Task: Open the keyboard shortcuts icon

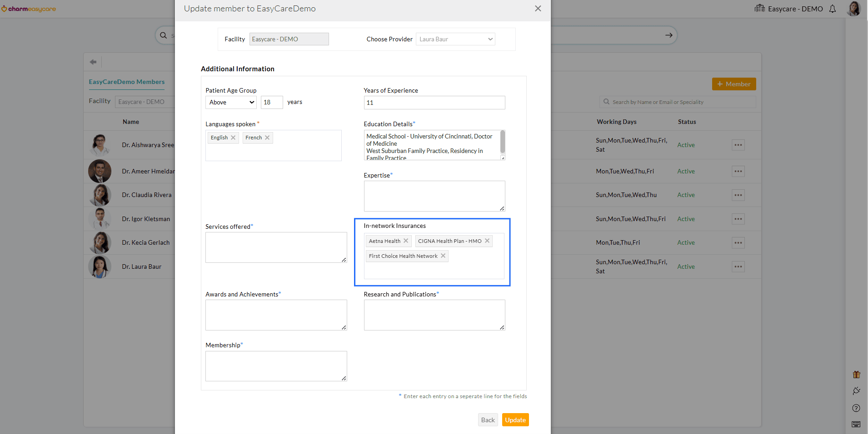Action: point(856,424)
